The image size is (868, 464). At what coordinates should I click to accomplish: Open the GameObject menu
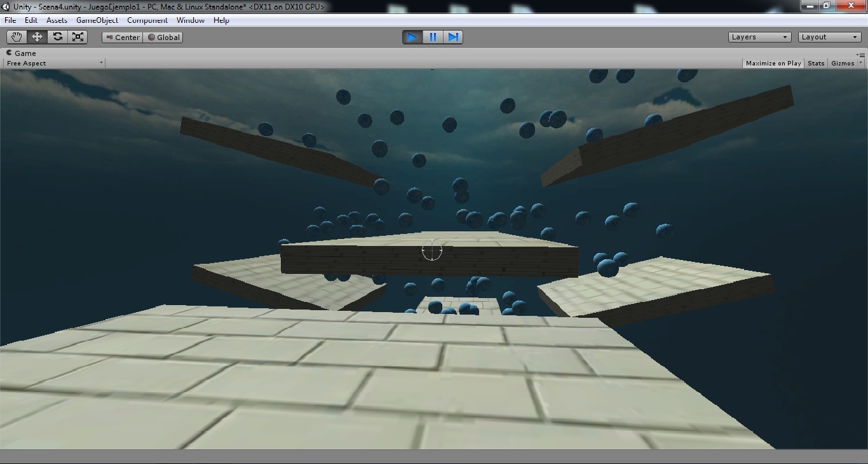(x=97, y=20)
